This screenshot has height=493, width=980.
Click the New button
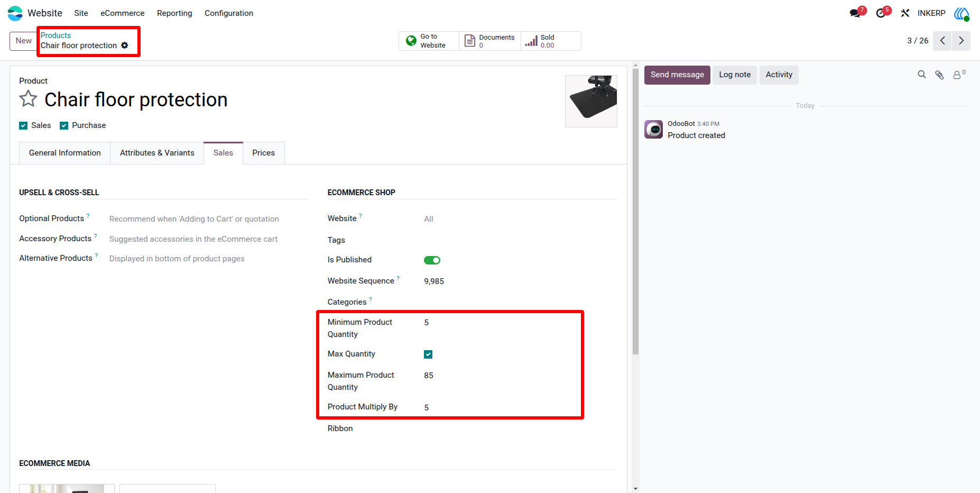23,41
